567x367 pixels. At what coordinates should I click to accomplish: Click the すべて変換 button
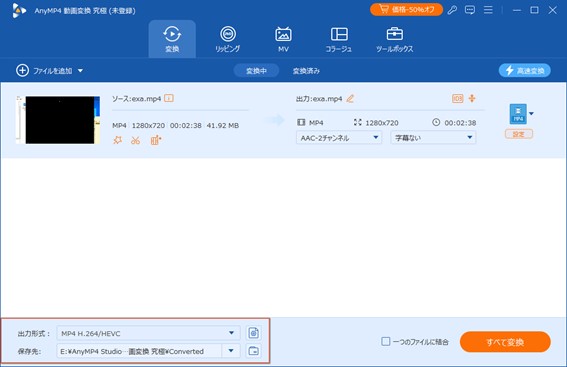pyautogui.click(x=505, y=342)
